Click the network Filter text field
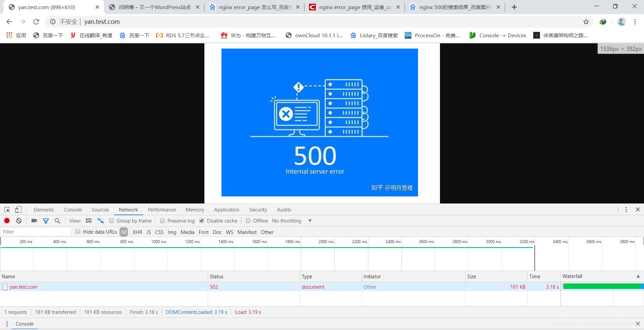Image resolution: width=644 pixels, height=330 pixels. [x=36, y=232]
